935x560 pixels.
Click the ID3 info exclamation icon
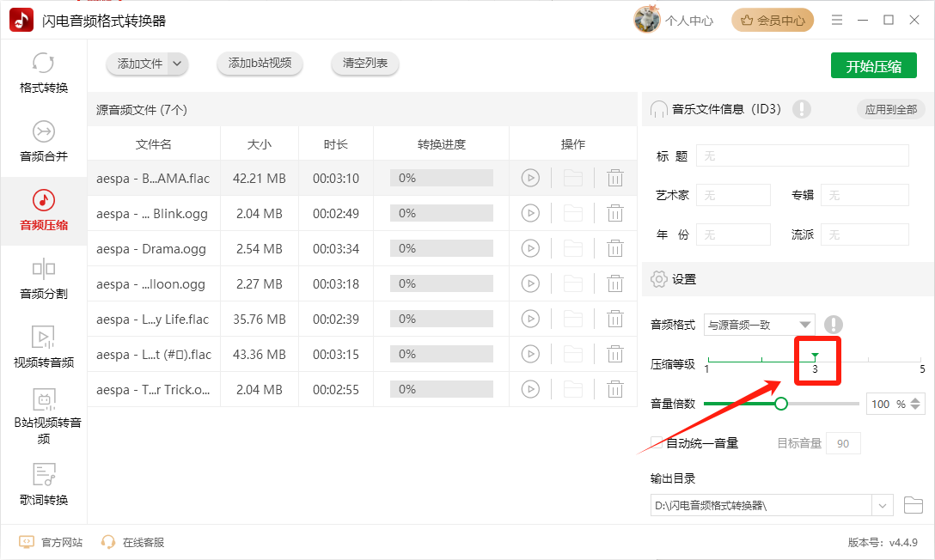pos(802,109)
